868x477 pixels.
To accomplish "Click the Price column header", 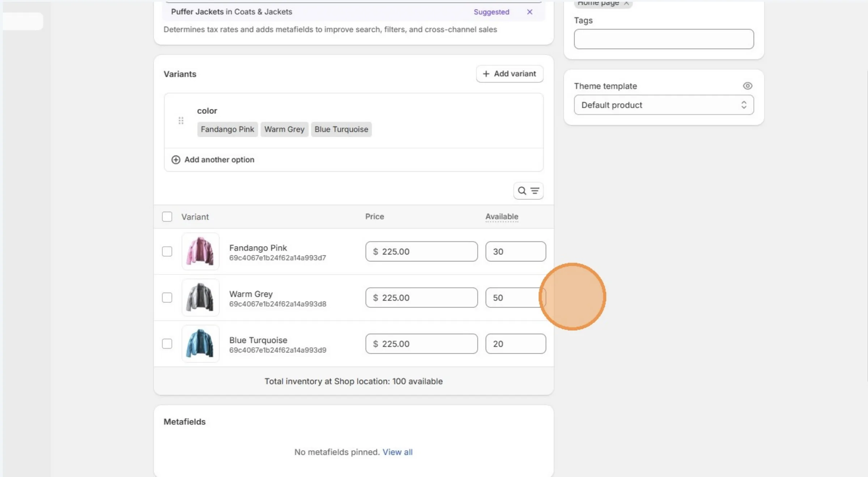I will [375, 216].
